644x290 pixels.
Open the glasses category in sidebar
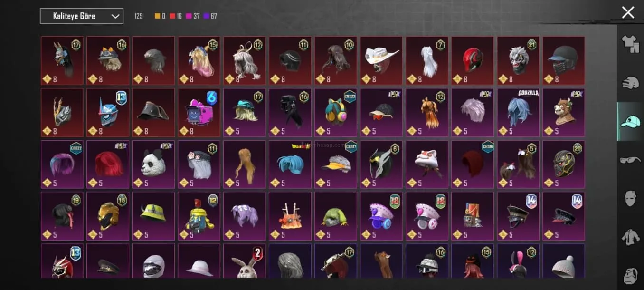pos(631,160)
